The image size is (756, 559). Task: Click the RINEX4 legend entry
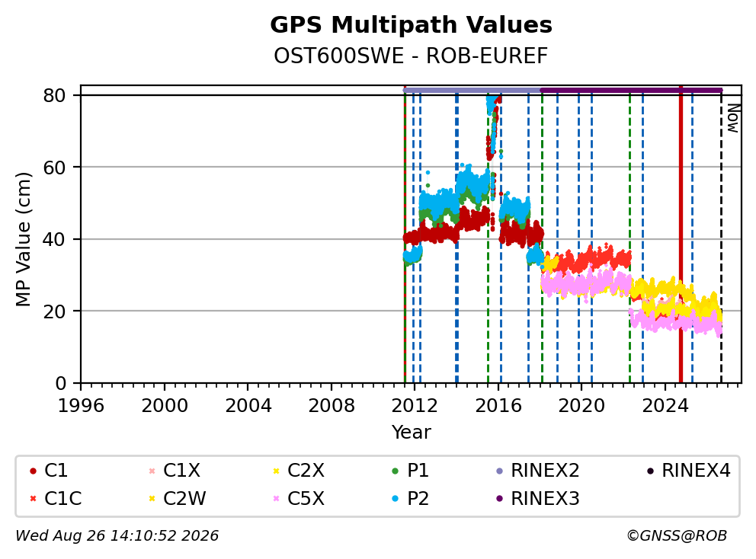688,471
